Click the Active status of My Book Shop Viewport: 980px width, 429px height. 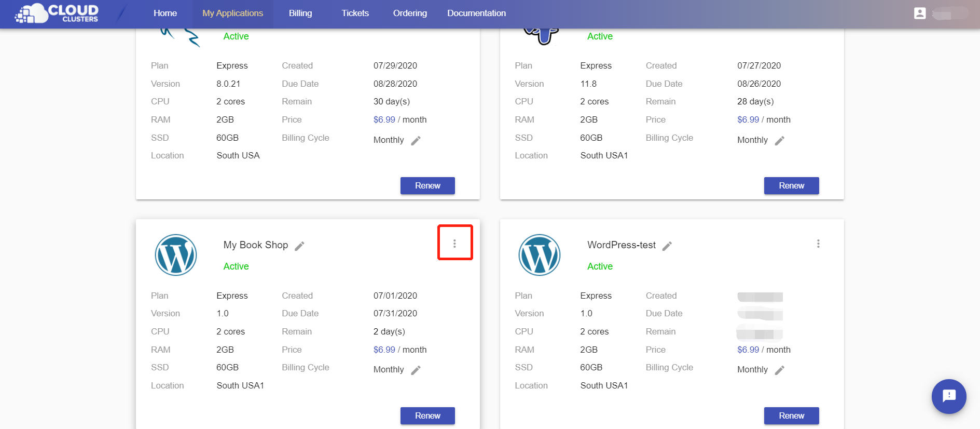[x=236, y=266]
